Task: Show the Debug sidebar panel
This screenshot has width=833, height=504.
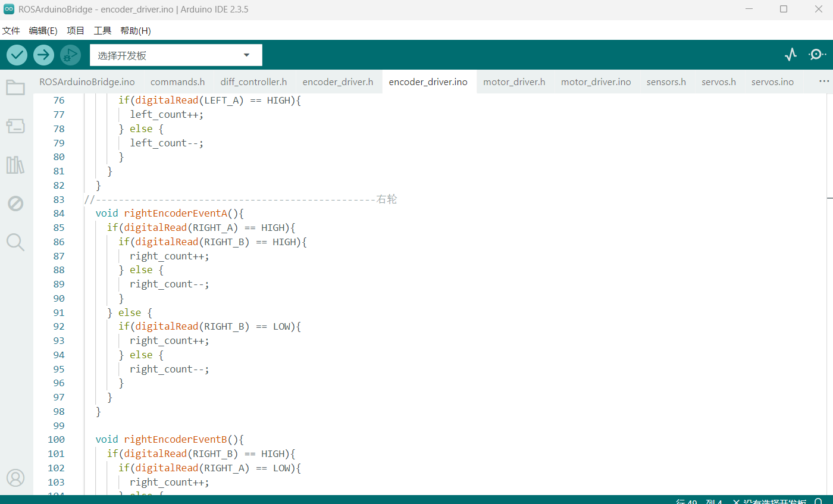Action: pos(15,204)
